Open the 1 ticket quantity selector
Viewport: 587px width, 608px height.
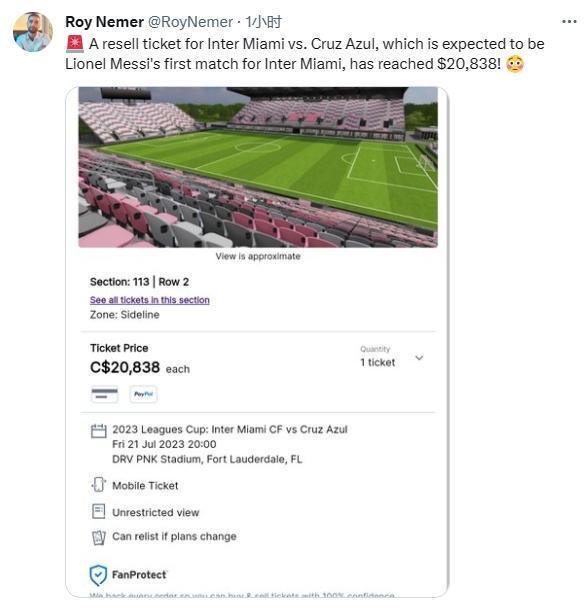(x=377, y=362)
